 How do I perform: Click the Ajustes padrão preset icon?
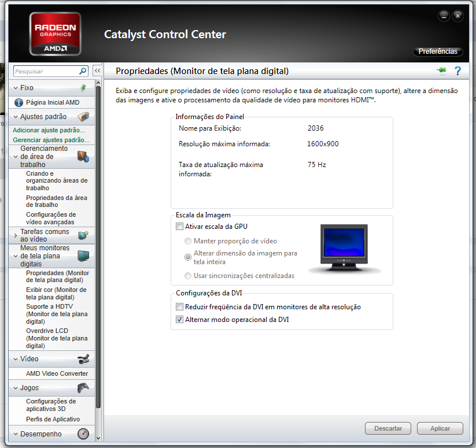83,116
